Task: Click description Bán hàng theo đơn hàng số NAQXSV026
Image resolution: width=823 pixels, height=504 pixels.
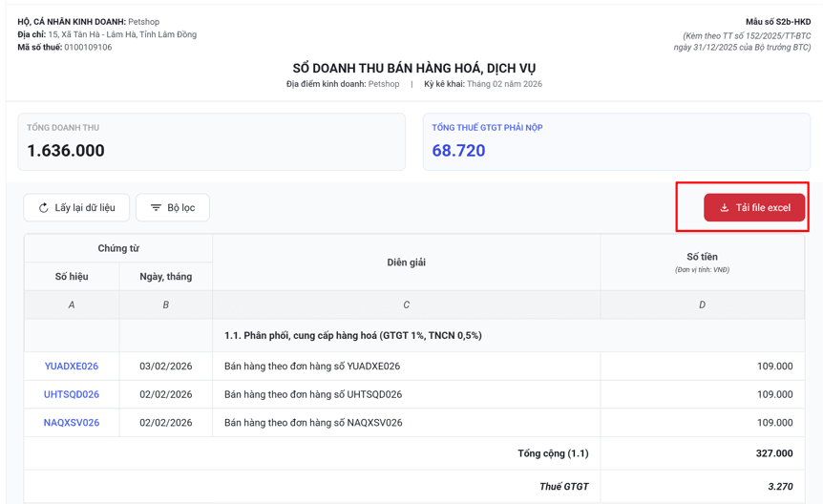Action: click(313, 423)
